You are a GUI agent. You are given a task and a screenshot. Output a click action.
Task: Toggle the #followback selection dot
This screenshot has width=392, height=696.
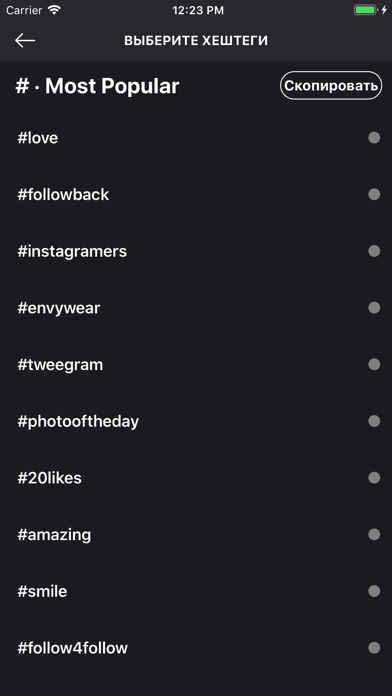pyautogui.click(x=374, y=194)
